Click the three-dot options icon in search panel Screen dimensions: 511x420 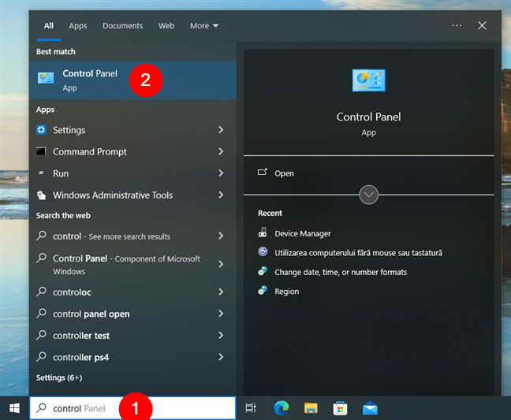pyautogui.click(x=457, y=25)
